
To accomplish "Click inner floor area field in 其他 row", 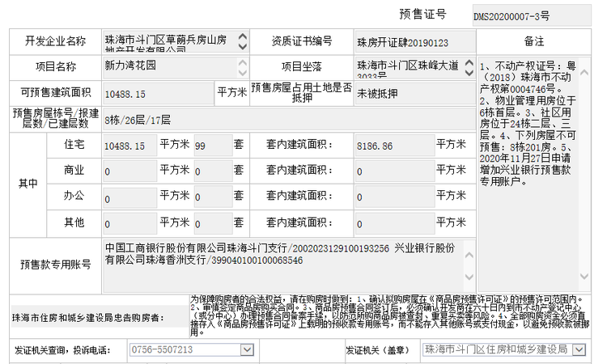I will coord(395,223).
